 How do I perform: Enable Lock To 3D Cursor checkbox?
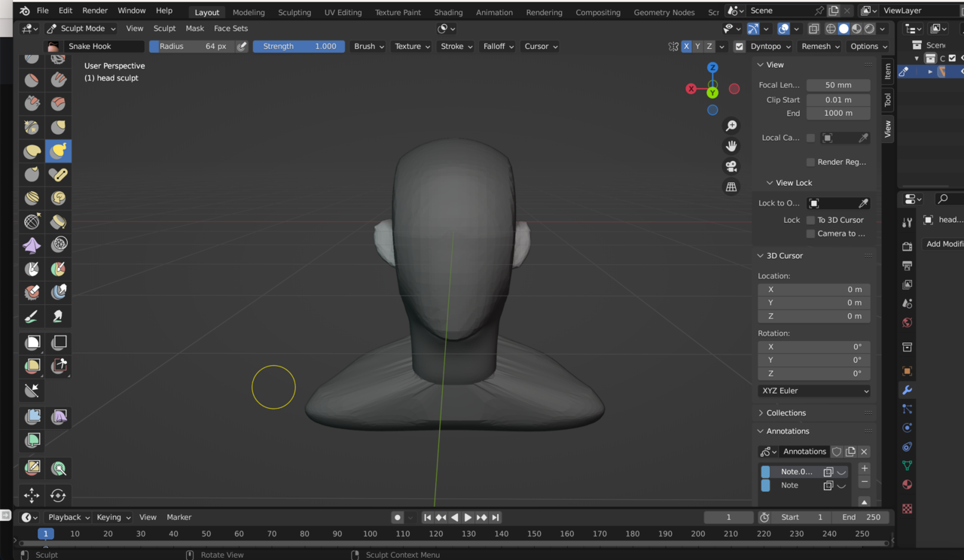810,220
